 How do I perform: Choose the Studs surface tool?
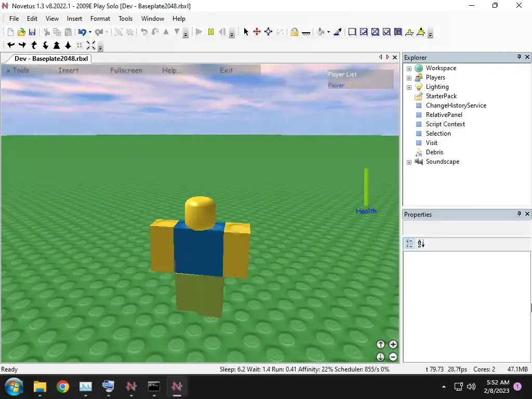pos(387,32)
